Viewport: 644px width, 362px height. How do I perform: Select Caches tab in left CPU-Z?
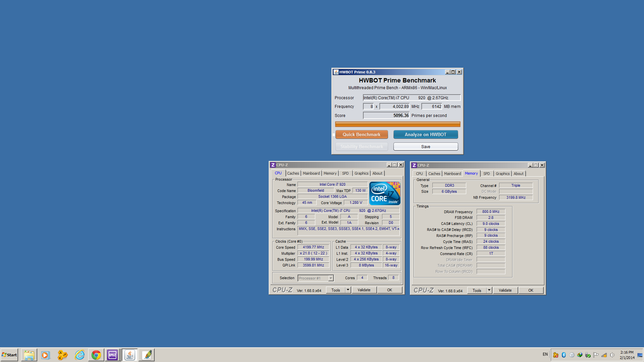point(293,173)
